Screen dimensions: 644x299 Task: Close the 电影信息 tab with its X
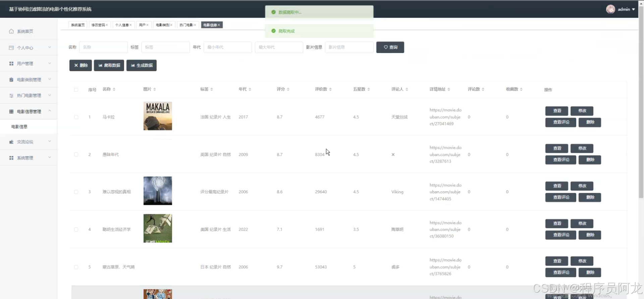click(x=219, y=25)
